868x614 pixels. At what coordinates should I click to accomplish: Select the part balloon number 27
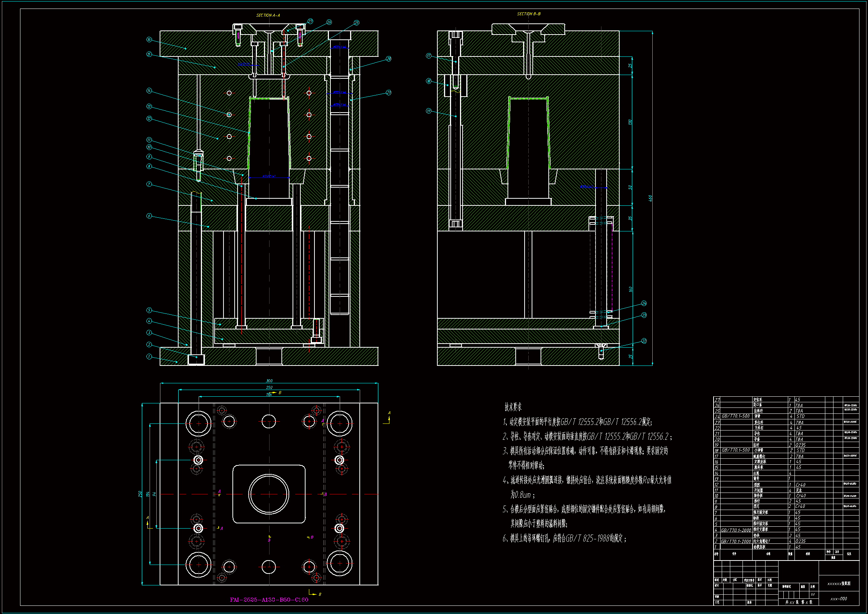(310, 22)
